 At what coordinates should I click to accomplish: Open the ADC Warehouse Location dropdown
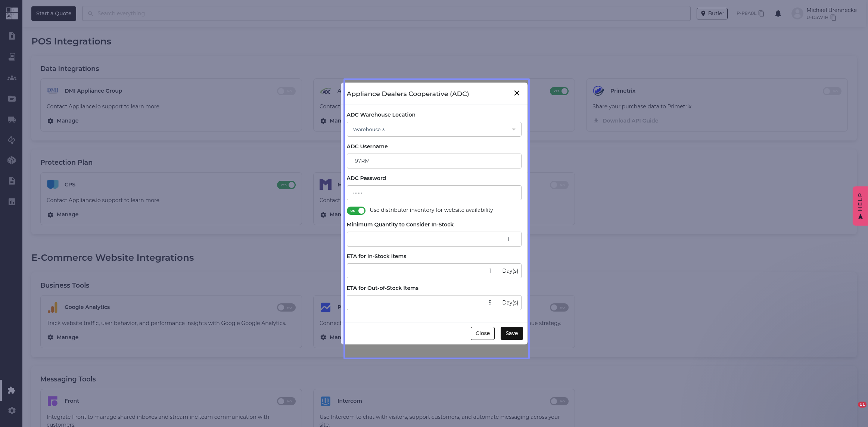pyautogui.click(x=434, y=129)
